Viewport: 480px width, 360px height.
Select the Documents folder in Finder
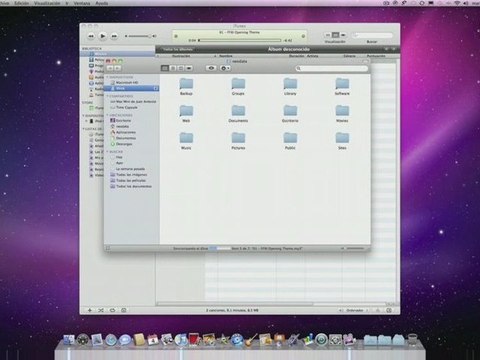[238, 113]
